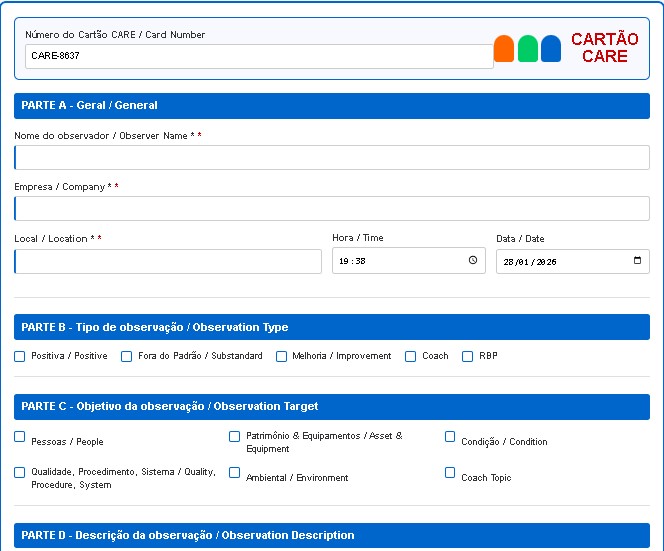Enable Coach Topic checkbox
664x551 pixels.
click(450, 472)
